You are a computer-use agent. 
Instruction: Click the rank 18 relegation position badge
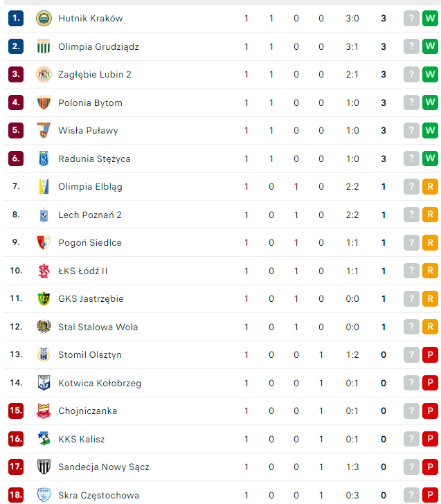tap(16, 495)
